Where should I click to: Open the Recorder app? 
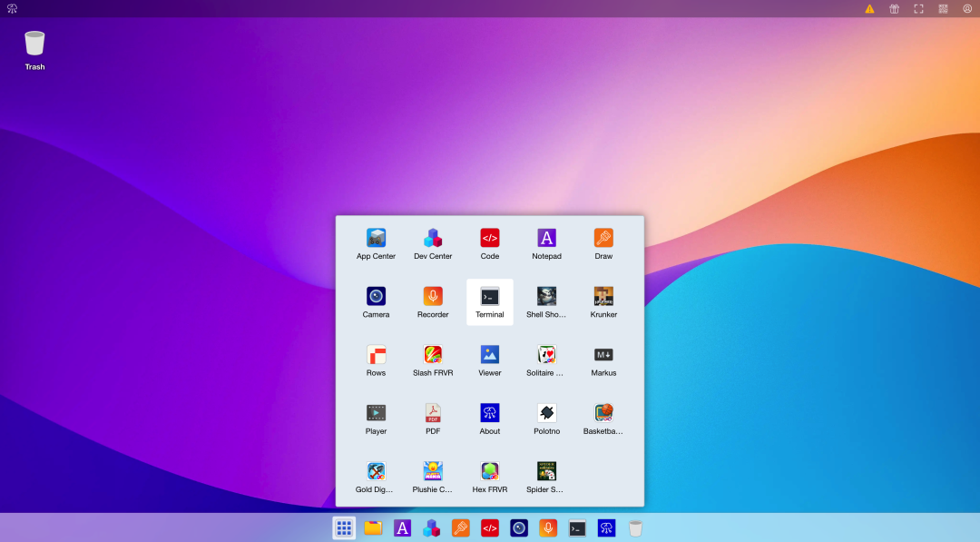tap(433, 296)
